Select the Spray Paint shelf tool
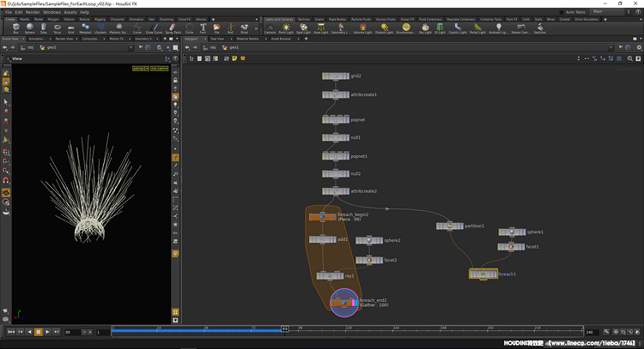The height and width of the screenshot is (349, 644). pyautogui.click(x=173, y=28)
